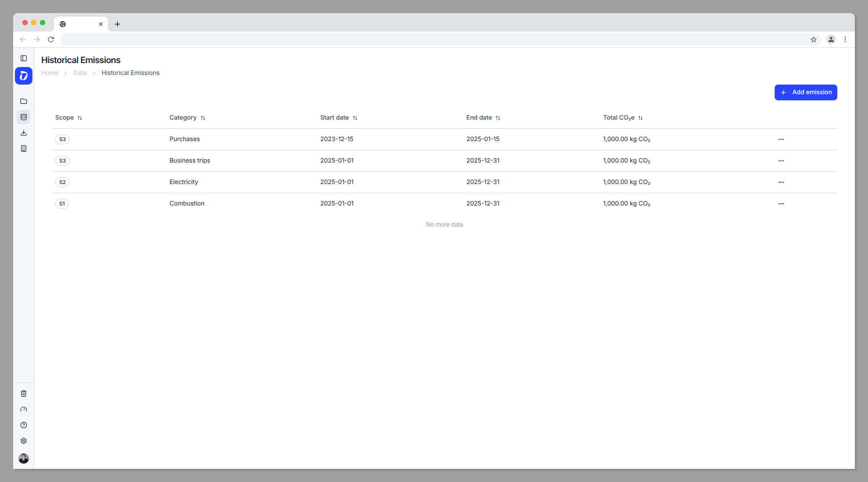Screen dimensions: 868x482
Task: Open actions menu for Business trips row
Action: pyautogui.click(x=781, y=160)
